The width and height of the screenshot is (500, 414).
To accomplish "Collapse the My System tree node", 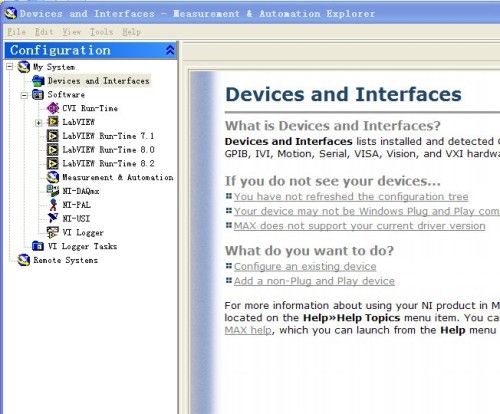I will click(10, 67).
